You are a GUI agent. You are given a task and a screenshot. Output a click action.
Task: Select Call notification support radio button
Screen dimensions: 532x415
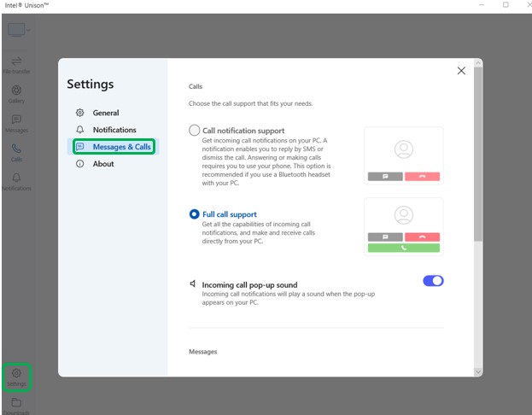(195, 131)
